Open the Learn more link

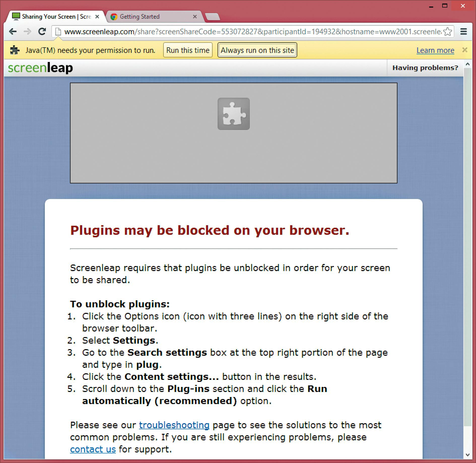[435, 50]
